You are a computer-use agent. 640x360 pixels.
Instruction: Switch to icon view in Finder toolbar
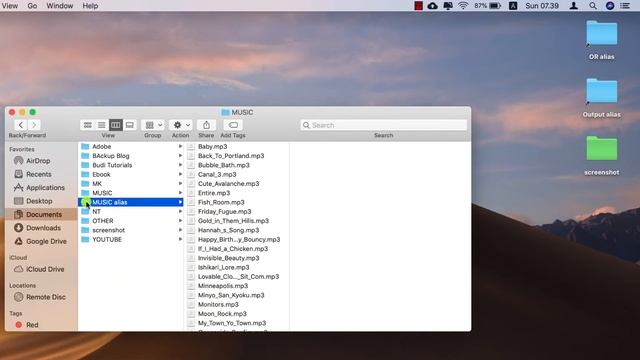tap(87, 125)
